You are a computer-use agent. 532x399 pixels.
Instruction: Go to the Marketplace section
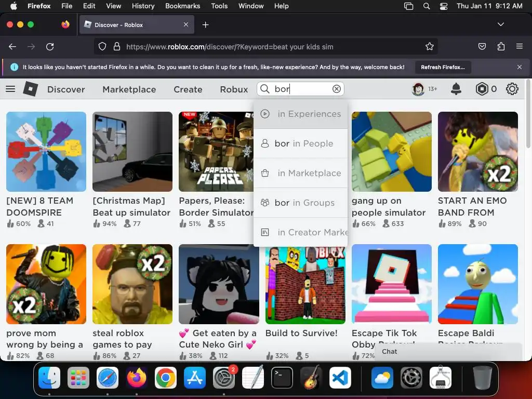[x=129, y=89]
